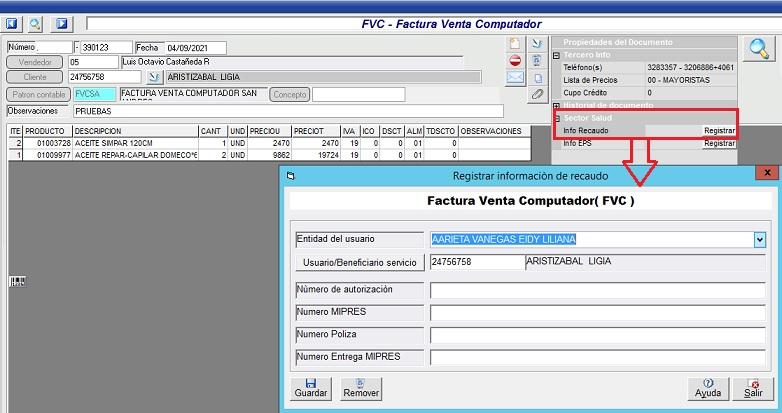Click the envelope email icon
782x413 pixels.
515,77
